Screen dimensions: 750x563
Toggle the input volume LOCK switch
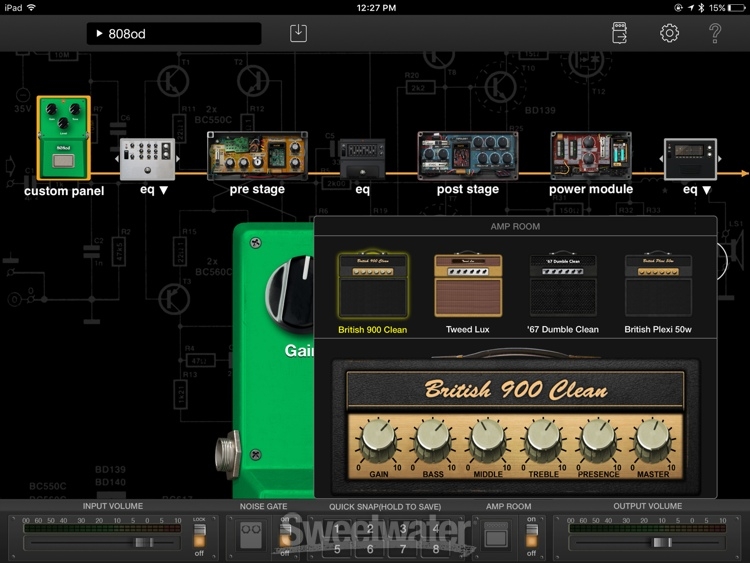pyautogui.click(x=199, y=535)
